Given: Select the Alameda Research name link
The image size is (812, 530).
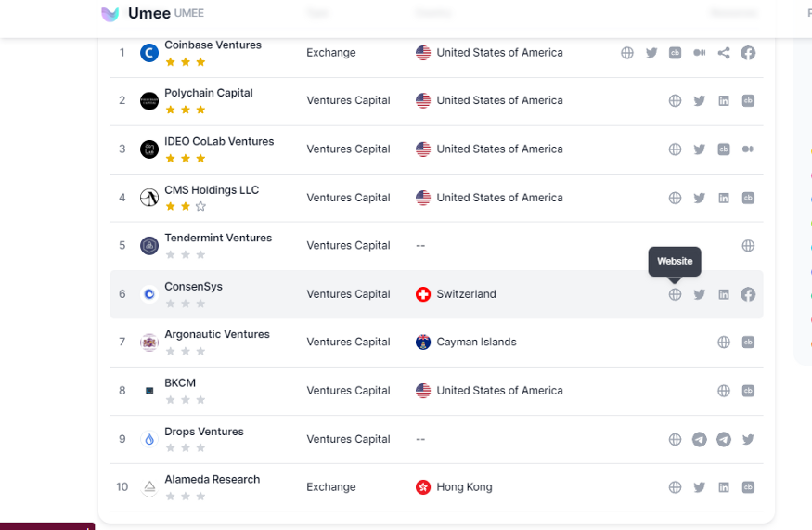Looking at the screenshot, I should point(213,479).
